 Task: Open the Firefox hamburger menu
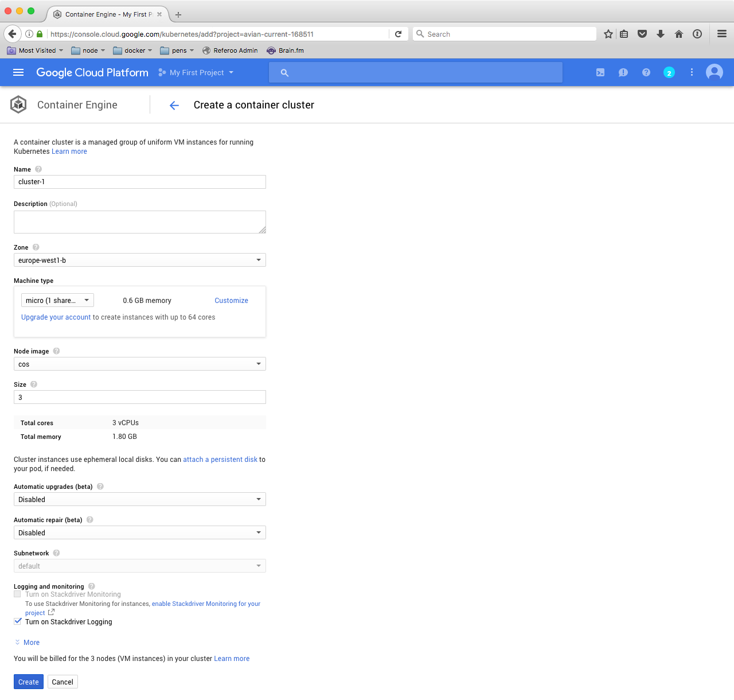tap(722, 34)
